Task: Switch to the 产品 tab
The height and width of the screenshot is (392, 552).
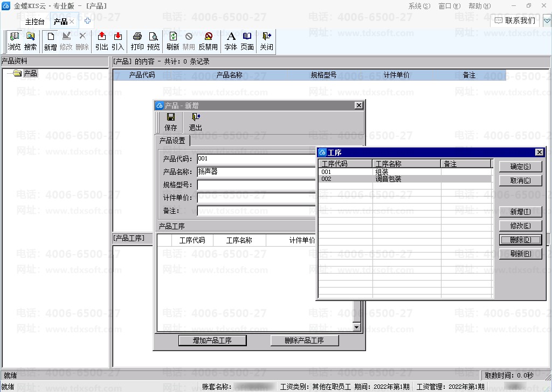Action: pyautogui.click(x=60, y=22)
